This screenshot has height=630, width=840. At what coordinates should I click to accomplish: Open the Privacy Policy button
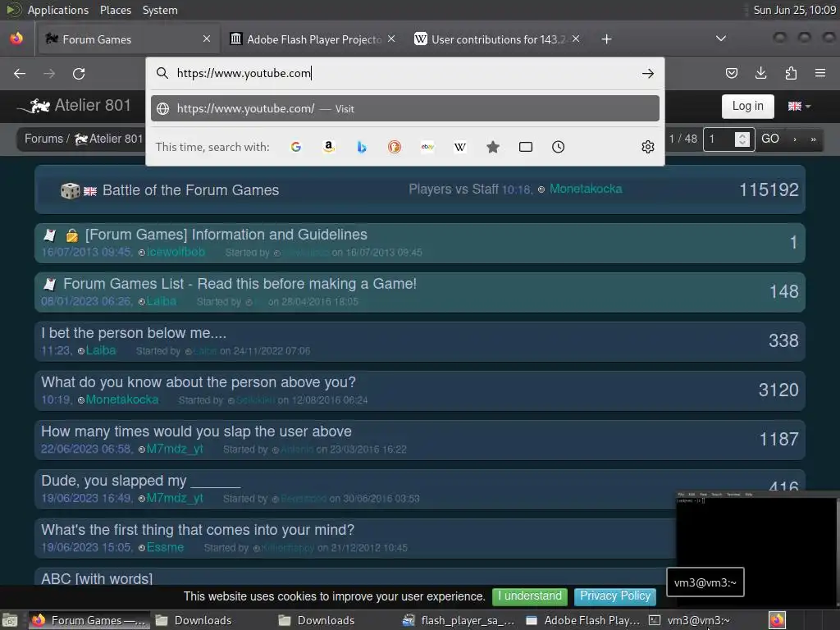tap(615, 596)
